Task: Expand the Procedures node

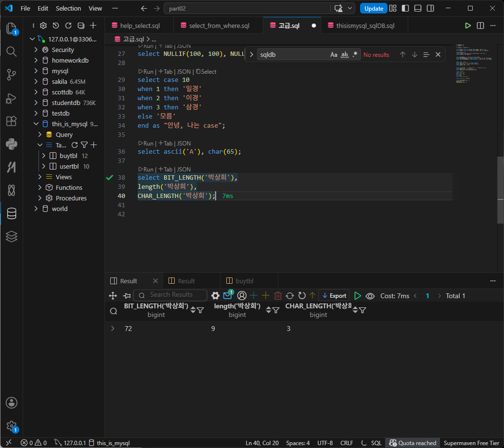Action: point(40,198)
